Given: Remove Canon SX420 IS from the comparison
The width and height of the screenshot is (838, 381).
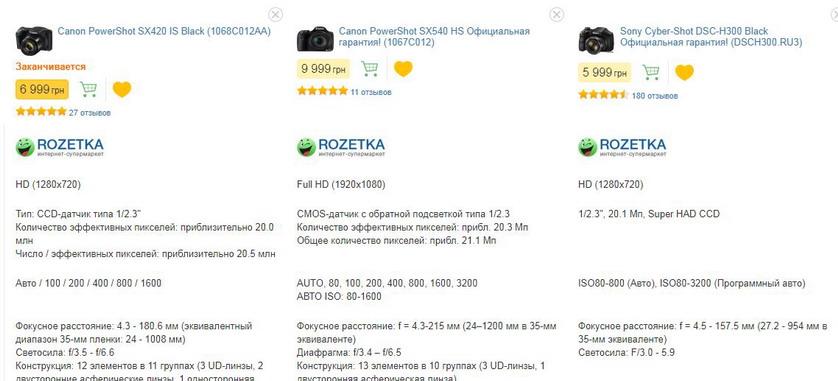Looking at the screenshot, I should 275,14.
